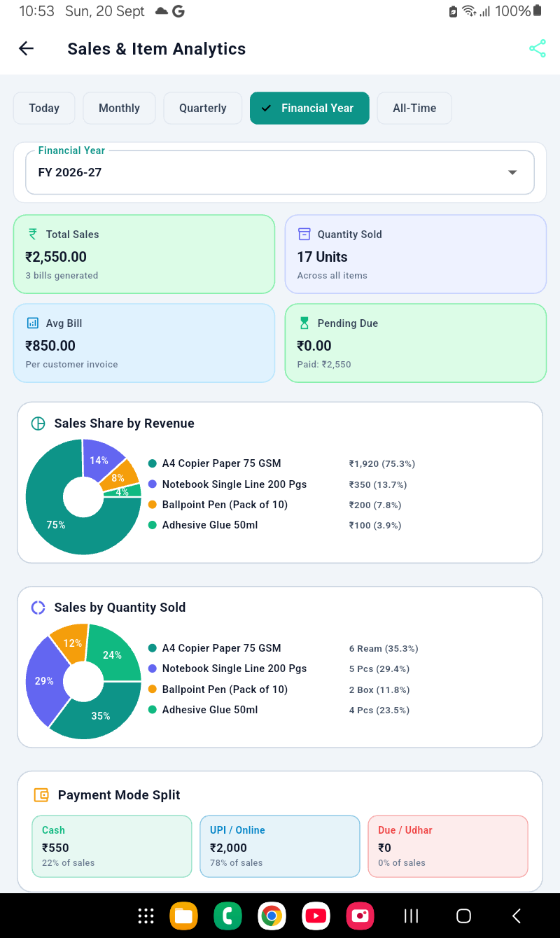Tap the cloud icon in status bar

pos(162,11)
